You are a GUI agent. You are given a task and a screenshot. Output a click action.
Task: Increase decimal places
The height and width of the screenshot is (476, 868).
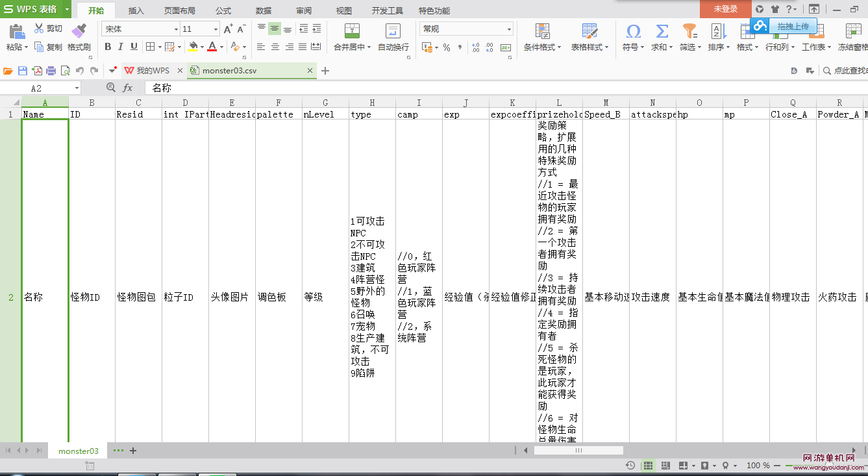point(476,47)
